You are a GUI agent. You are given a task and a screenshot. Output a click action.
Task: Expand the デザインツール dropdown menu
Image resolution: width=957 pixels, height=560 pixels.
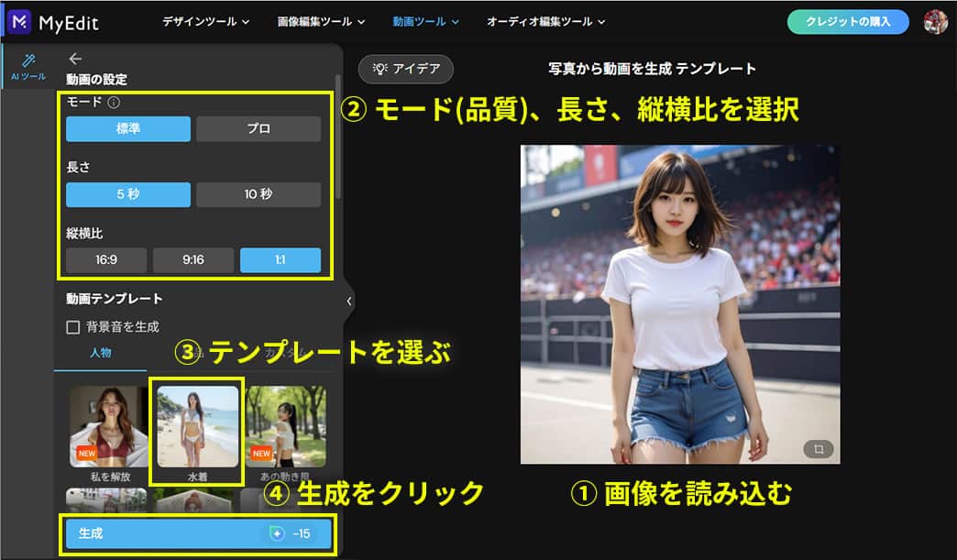[x=206, y=21]
